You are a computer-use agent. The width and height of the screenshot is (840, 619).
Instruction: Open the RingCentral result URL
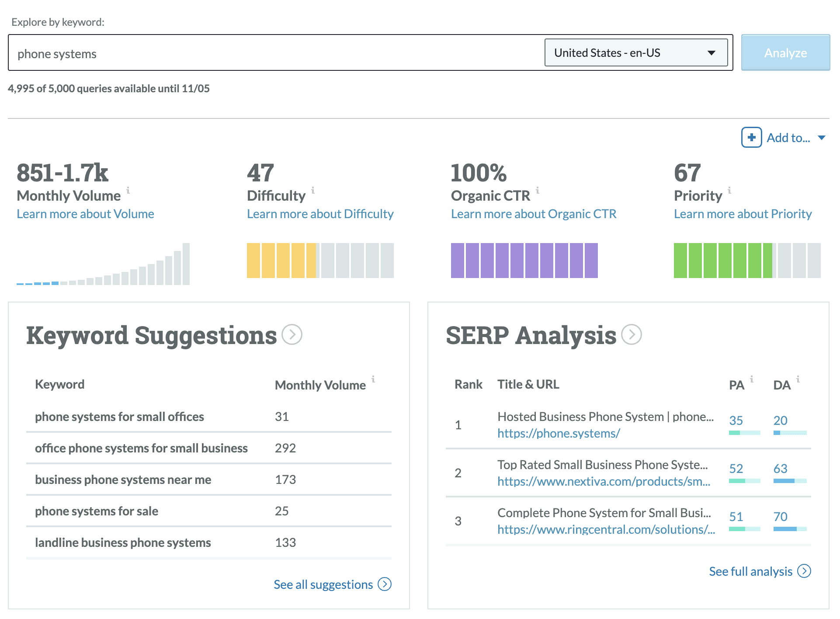606,529
